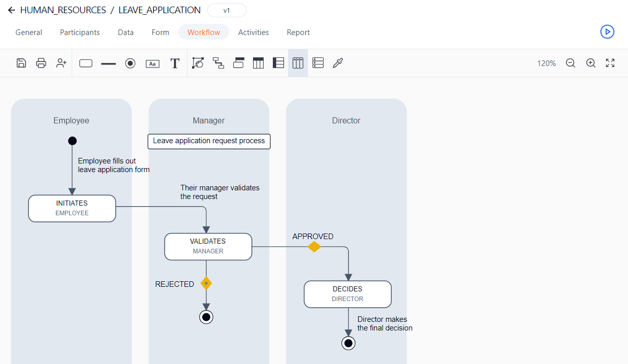Print the workflow diagram
628x364 pixels.
coord(41,63)
